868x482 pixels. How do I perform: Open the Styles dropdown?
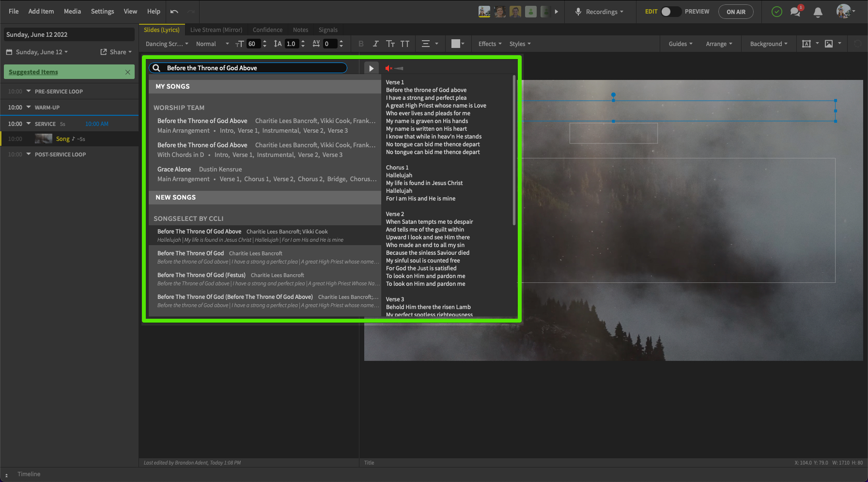(520, 44)
